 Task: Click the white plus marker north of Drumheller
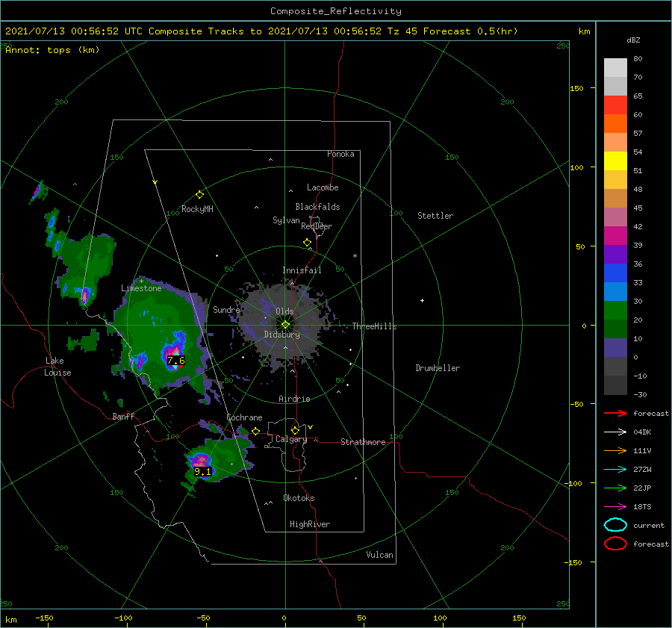[422, 300]
